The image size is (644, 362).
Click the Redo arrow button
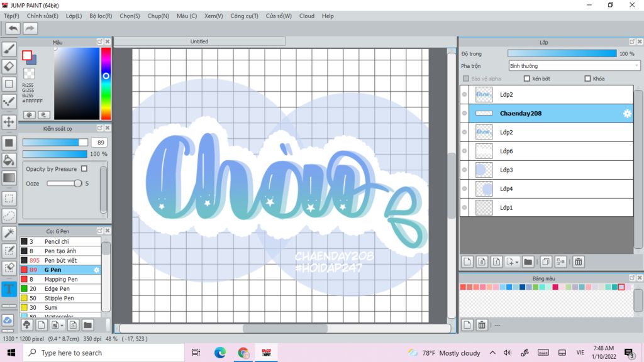[x=30, y=28]
